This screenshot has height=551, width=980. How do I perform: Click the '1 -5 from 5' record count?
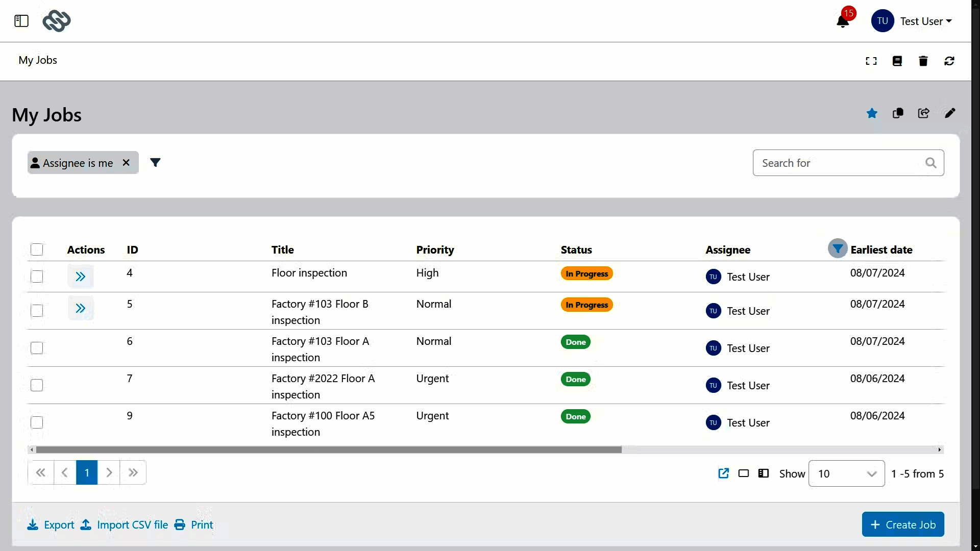pyautogui.click(x=917, y=473)
